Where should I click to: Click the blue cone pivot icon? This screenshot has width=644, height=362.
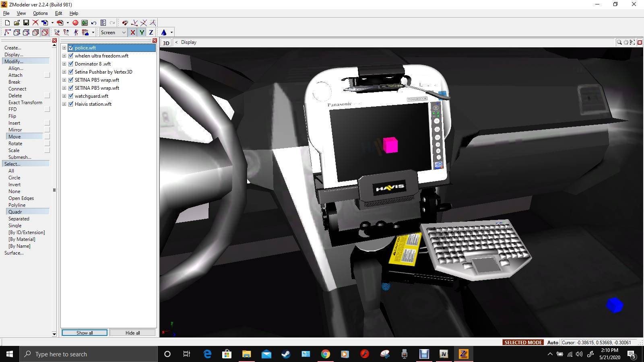[x=164, y=33]
